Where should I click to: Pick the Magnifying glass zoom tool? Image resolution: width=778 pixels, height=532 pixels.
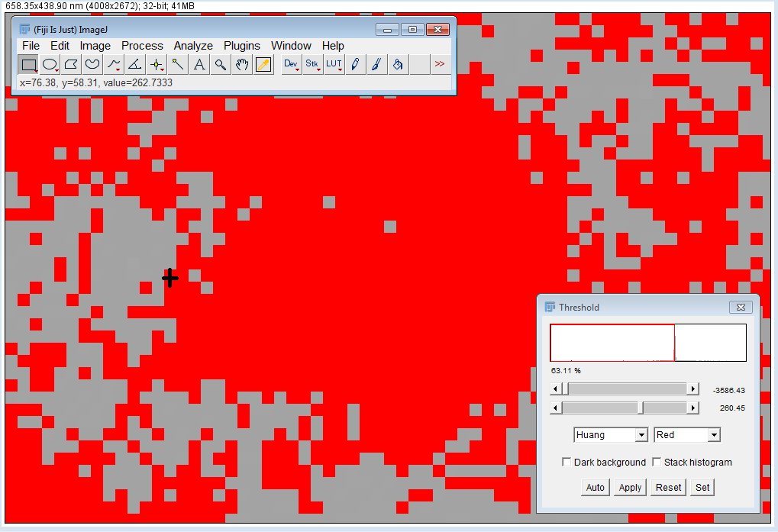pyautogui.click(x=221, y=65)
